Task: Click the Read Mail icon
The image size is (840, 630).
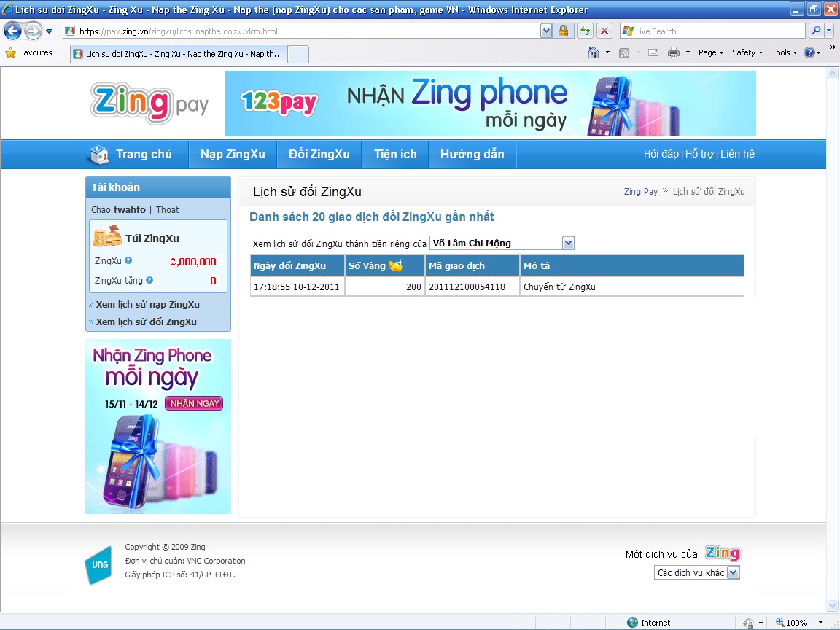Action: tap(653, 52)
